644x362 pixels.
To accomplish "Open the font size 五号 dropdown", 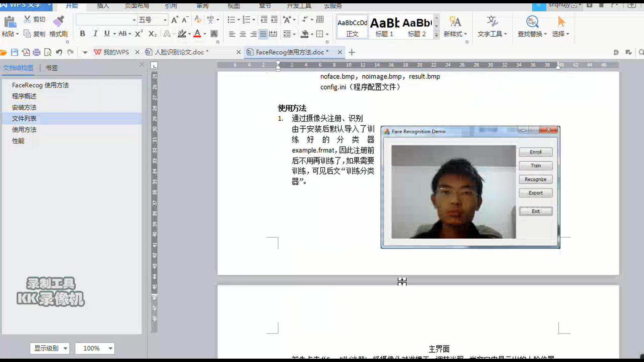I will (x=165, y=20).
